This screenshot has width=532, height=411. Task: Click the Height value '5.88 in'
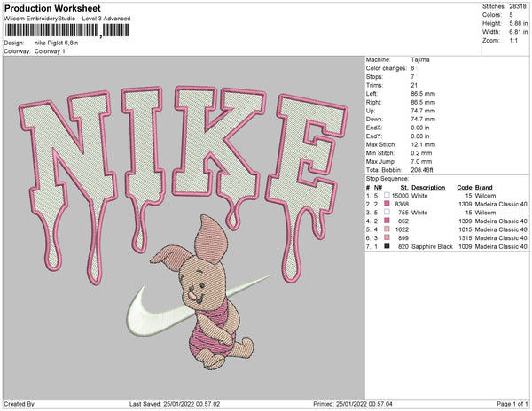[518, 23]
